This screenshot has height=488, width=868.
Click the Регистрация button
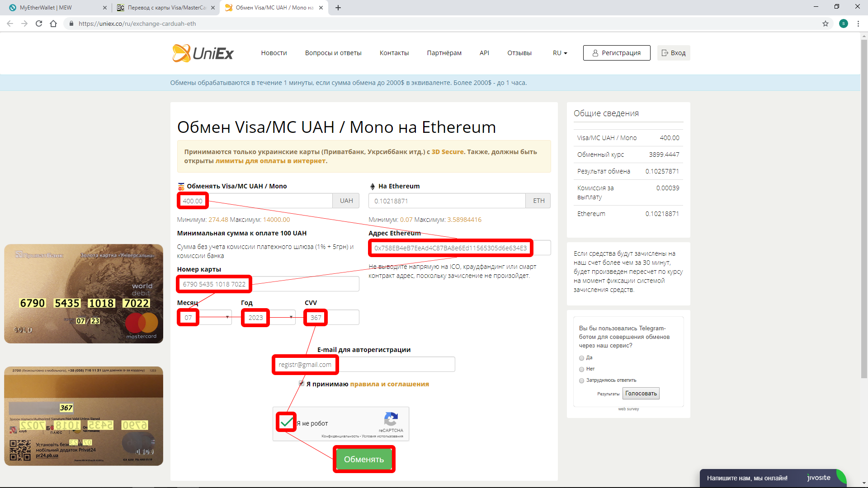coord(617,53)
